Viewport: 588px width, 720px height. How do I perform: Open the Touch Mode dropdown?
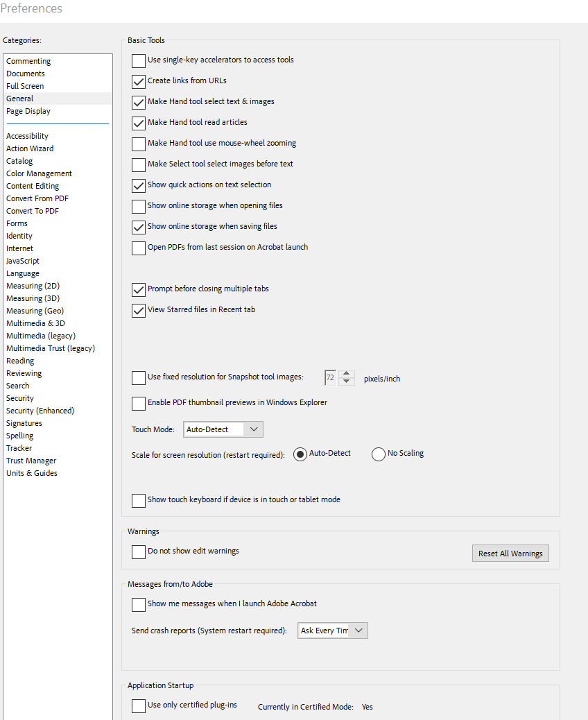[x=222, y=429]
